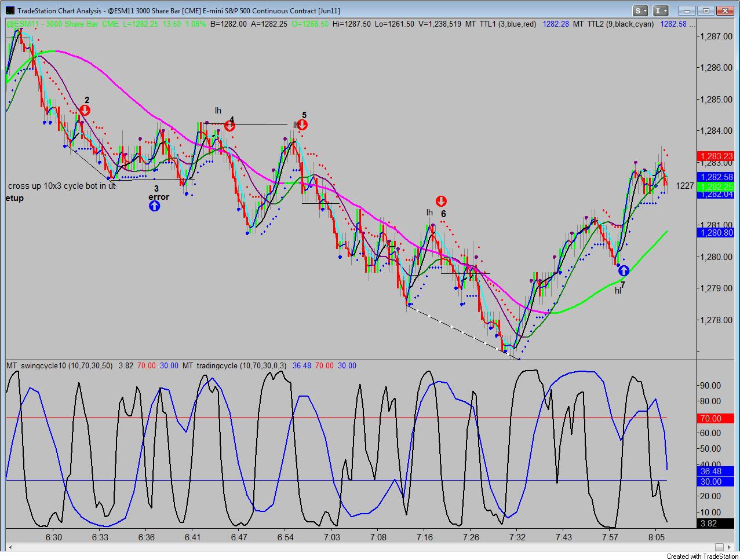Click the 'TTL2 (9,black,cyan)' indicator label

pyautogui.click(x=621, y=24)
